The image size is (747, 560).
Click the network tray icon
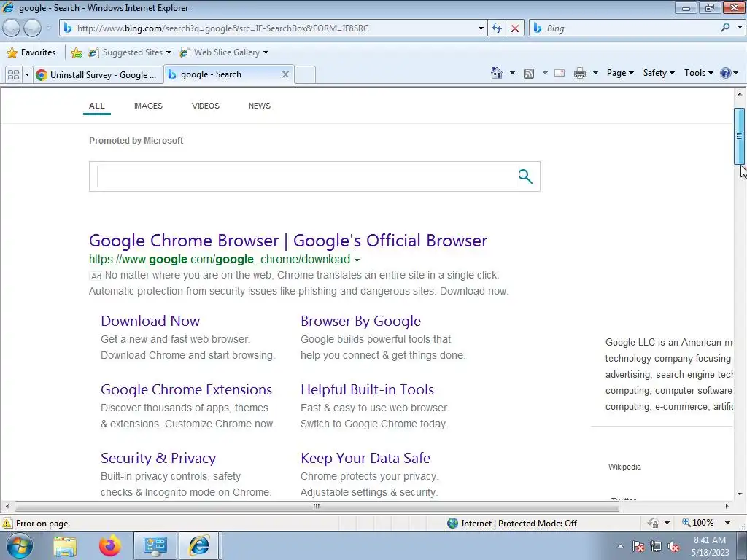point(656,546)
